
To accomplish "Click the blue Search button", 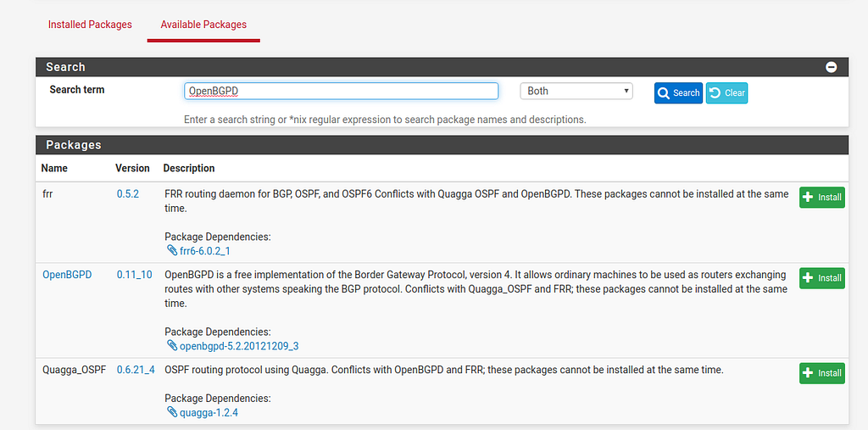I will (x=678, y=93).
